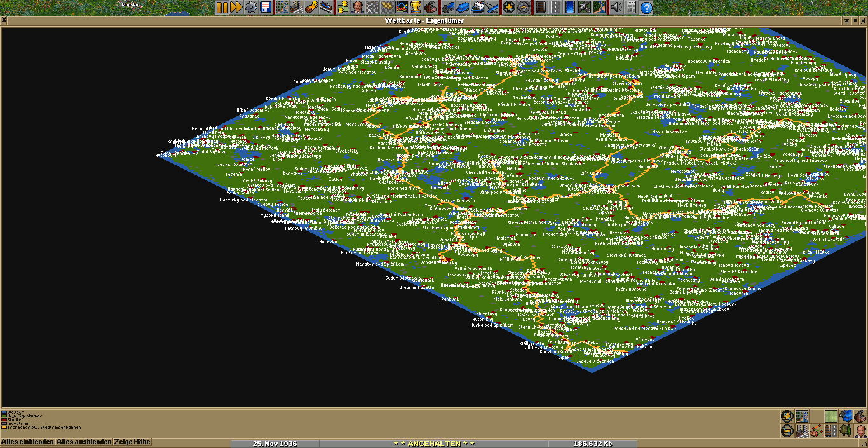Toggle fast forward in the toolbar
The width and height of the screenshot is (868, 448).
point(236,8)
